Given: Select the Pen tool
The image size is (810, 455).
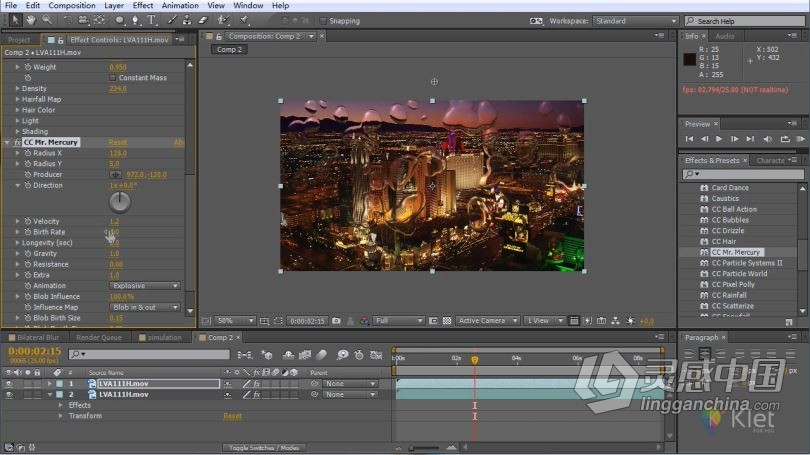Looking at the screenshot, I should click(135, 20).
